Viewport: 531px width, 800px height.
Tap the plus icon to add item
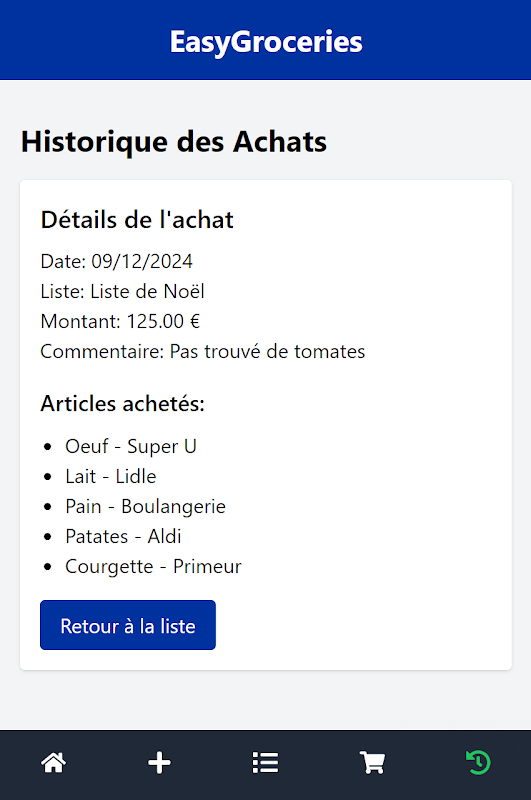click(x=160, y=763)
